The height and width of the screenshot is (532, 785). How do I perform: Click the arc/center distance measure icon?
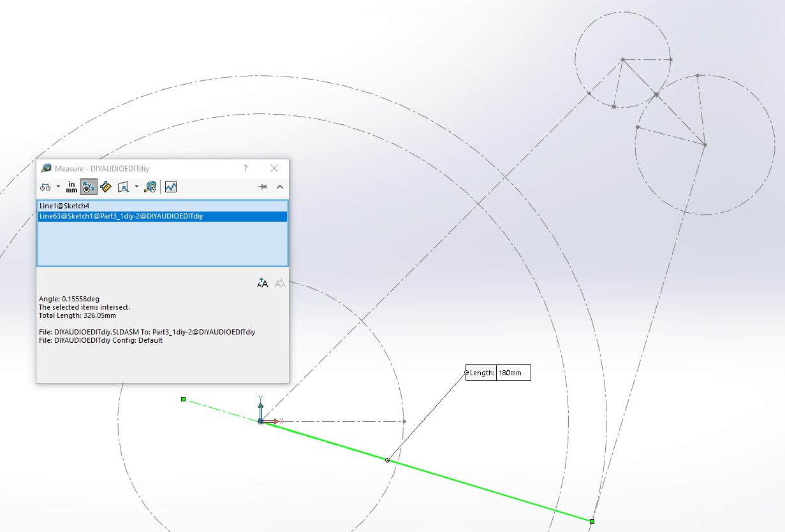[45, 187]
